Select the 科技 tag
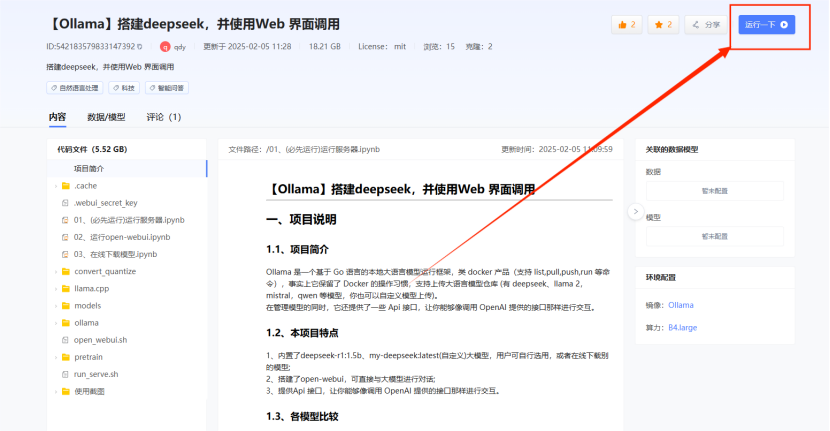This screenshot has height=431, width=830. (124, 88)
